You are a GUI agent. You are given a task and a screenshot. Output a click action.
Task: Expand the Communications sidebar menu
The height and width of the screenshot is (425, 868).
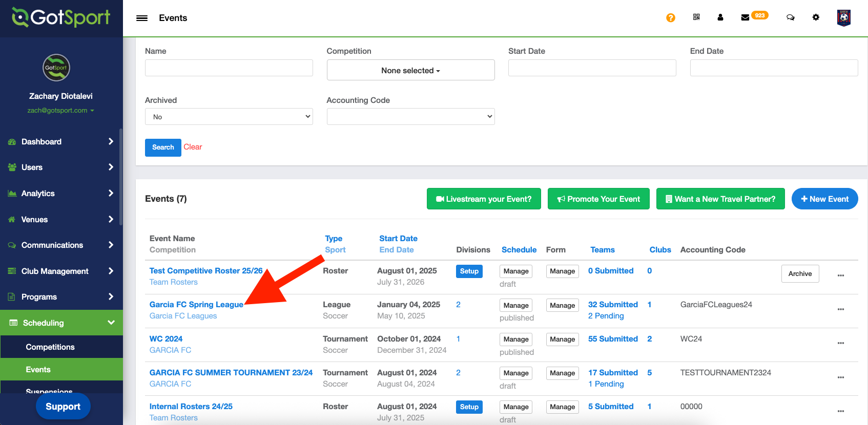pyautogui.click(x=61, y=245)
